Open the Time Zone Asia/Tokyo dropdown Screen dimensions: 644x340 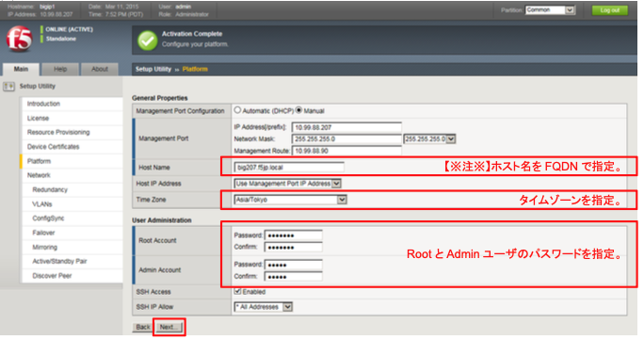tap(290, 200)
